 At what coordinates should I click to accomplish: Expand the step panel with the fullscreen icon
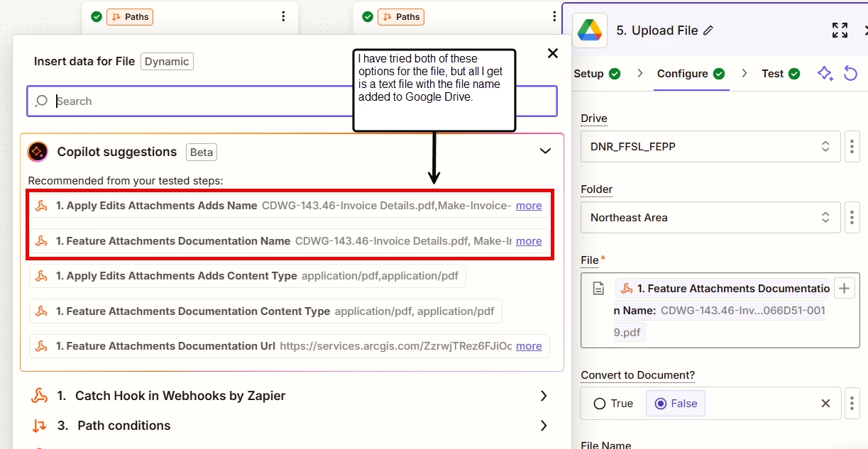(x=840, y=30)
